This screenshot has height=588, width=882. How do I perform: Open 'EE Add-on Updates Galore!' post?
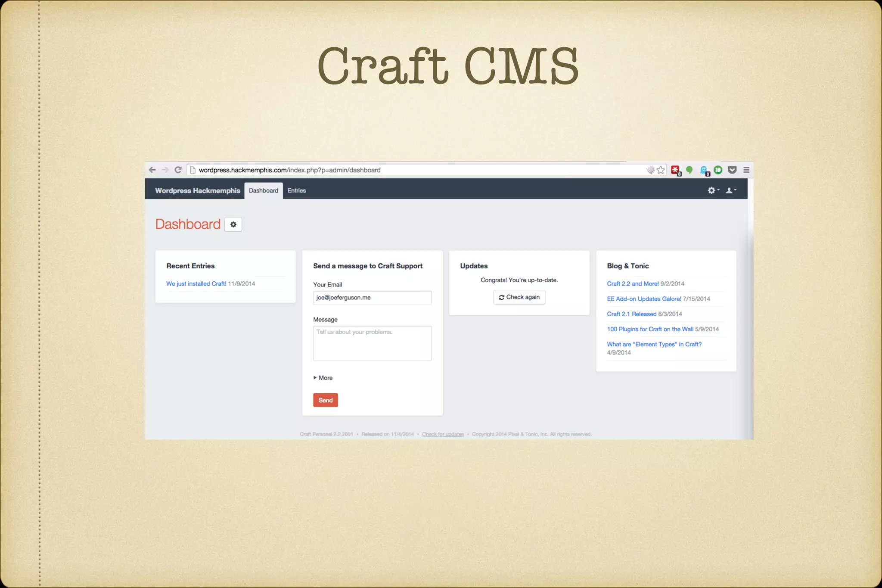[644, 299]
